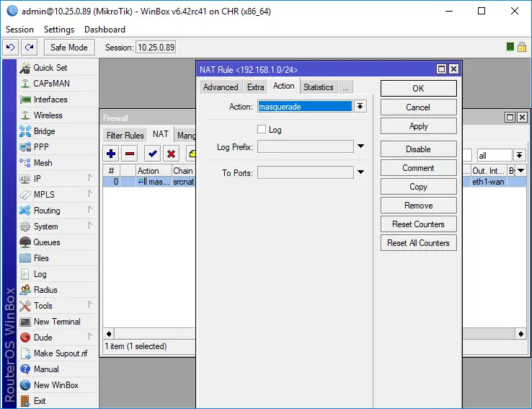This screenshot has width=532, height=409.
Task: Switch to Filter Rules tab in Firewall
Action: (x=125, y=136)
